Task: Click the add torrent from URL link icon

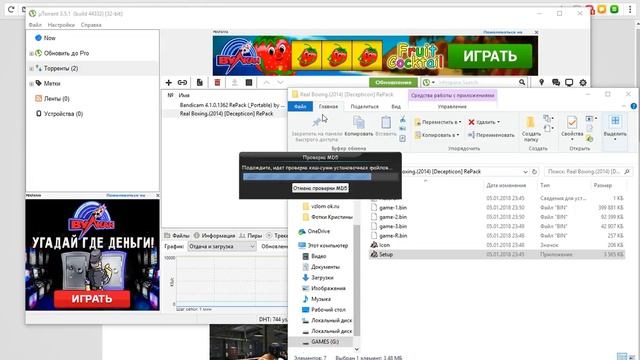Action: pyautogui.click(x=182, y=82)
